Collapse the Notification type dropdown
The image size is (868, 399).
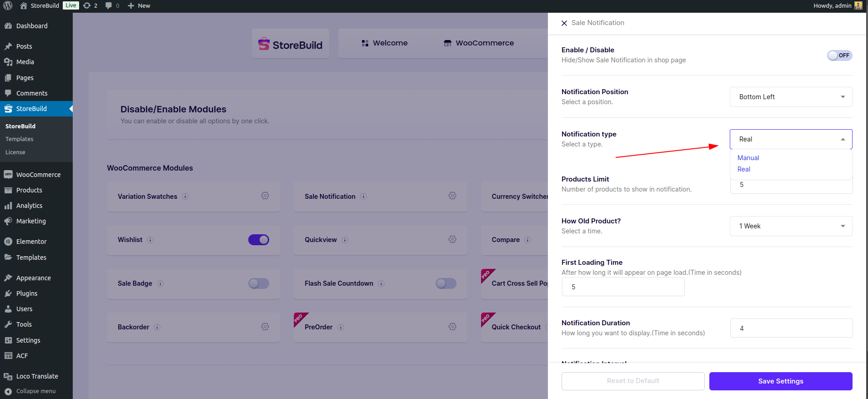tap(791, 139)
